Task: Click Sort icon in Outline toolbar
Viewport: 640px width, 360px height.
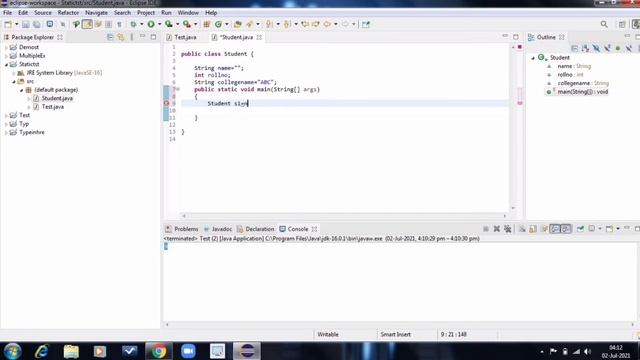Action: [x=585, y=49]
